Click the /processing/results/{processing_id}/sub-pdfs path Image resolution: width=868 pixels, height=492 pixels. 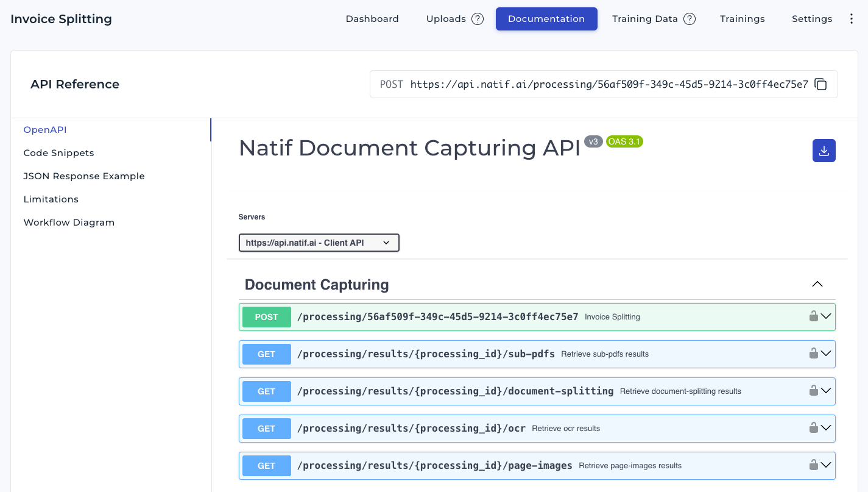point(426,354)
